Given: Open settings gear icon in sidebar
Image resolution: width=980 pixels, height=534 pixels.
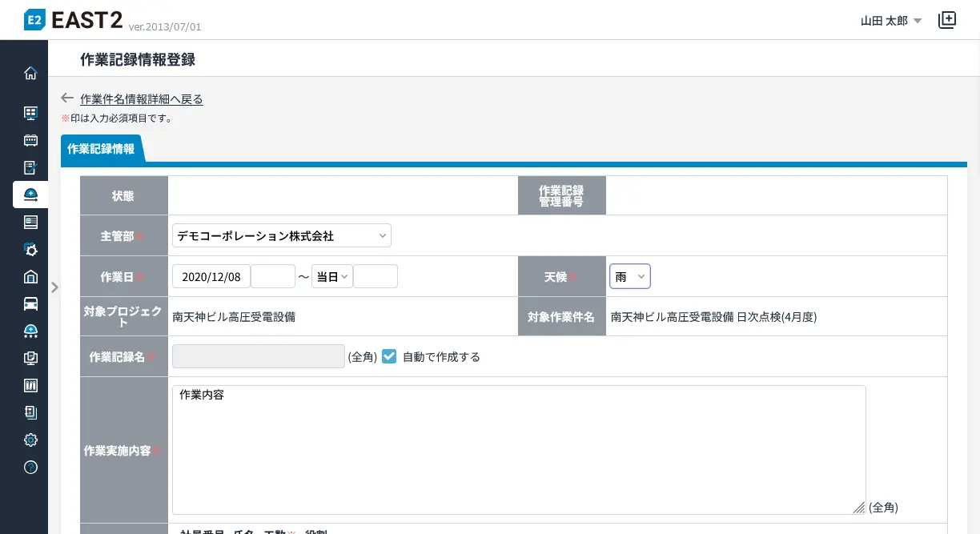Looking at the screenshot, I should click(30, 440).
